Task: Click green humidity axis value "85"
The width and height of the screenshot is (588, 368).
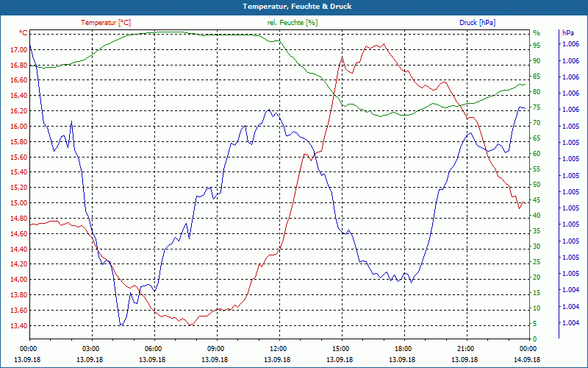Action: pyautogui.click(x=537, y=77)
